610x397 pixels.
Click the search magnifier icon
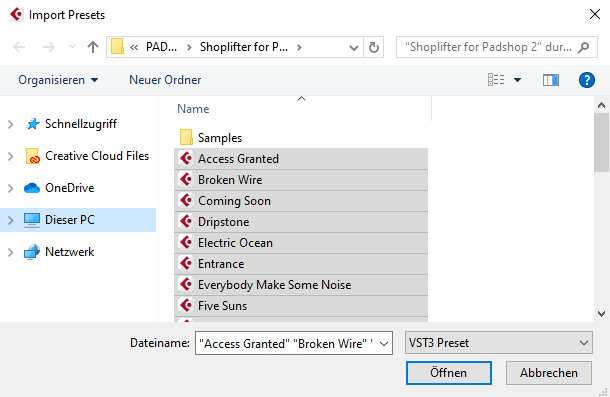[583, 47]
